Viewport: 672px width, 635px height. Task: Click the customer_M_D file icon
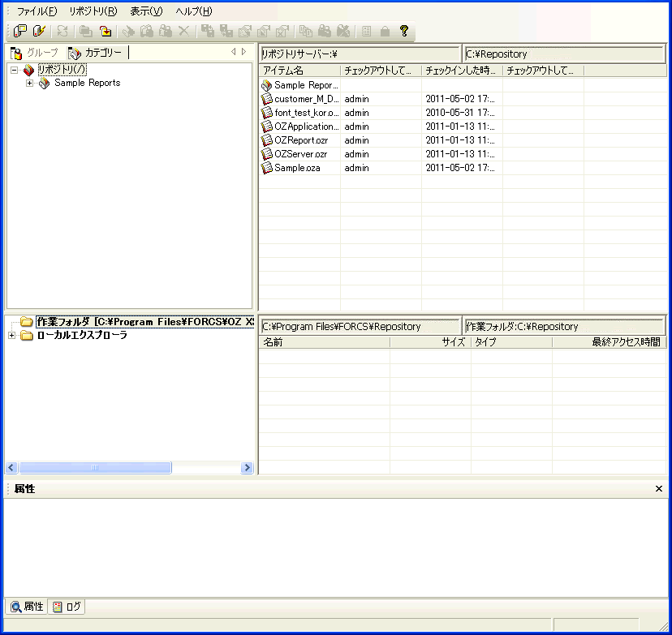(266, 99)
